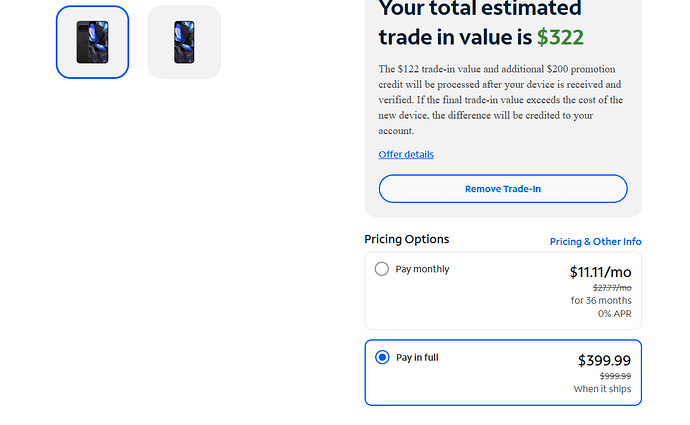Click the for 36 months text
Image resolution: width=690 pixels, height=425 pixels.
pos(601,300)
